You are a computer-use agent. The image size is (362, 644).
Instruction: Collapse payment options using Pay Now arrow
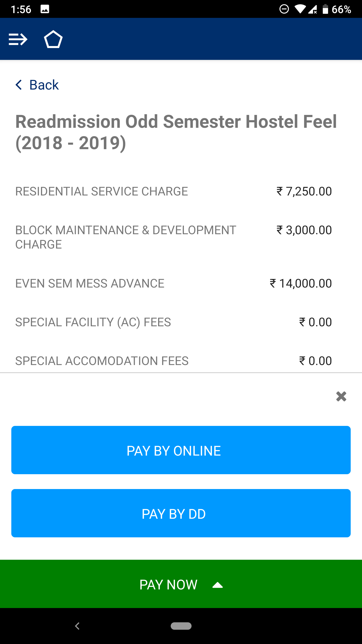[218, 585]
